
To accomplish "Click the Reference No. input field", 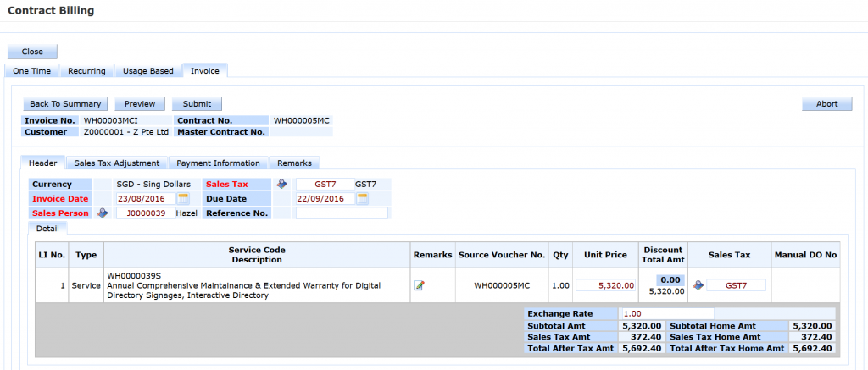I will click(x=341, y=213).
